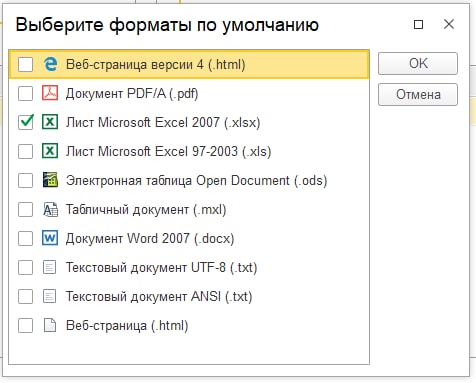Enable the Документ PDF/A checkbox
The image size is (476, 383).
[26, 93]
